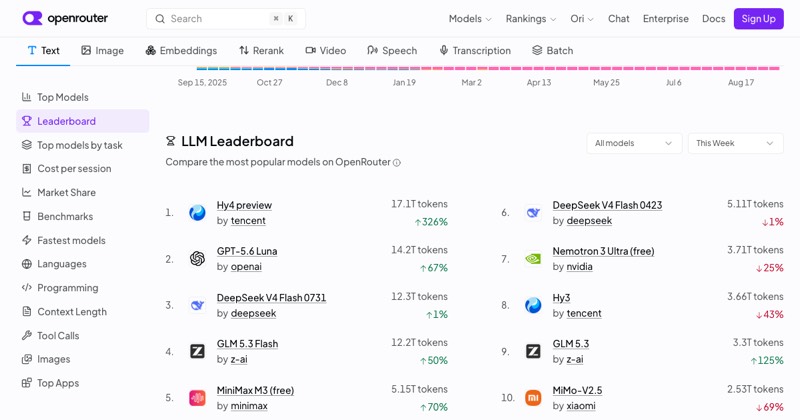Open the Hy4 preview model link
This screenshot has height=420, width=800.
click(244, 205)
